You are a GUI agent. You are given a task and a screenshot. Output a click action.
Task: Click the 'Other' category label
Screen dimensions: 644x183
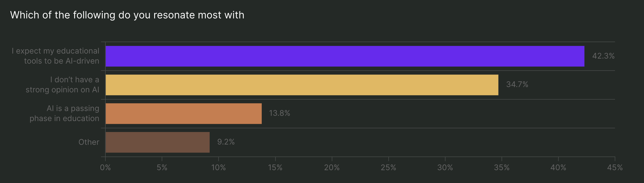[89, 142]
